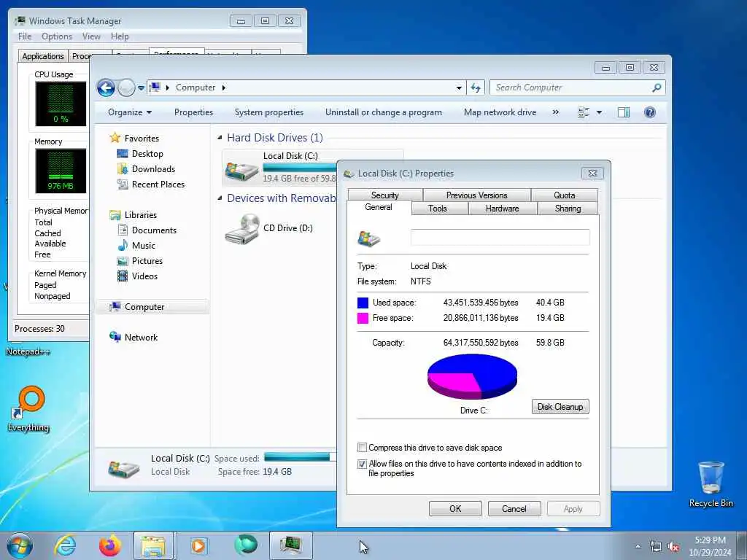This screenshot has height=560, width=747.
Task: Switch to the Security tab
Action: (385, 195)
